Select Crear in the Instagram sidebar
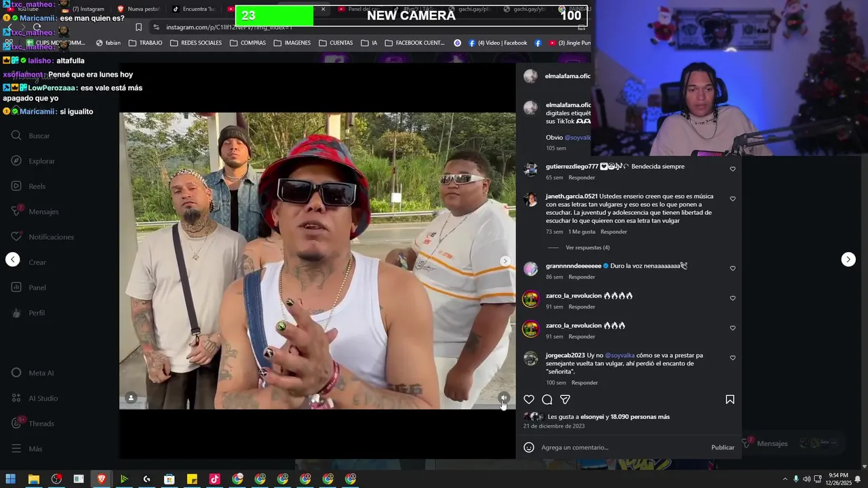The width and height of the screenshot is (868, 488). click(30, 262)
